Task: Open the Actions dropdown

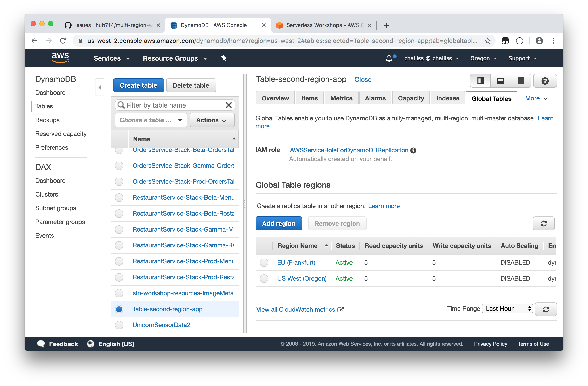Action: click(212, 120)
